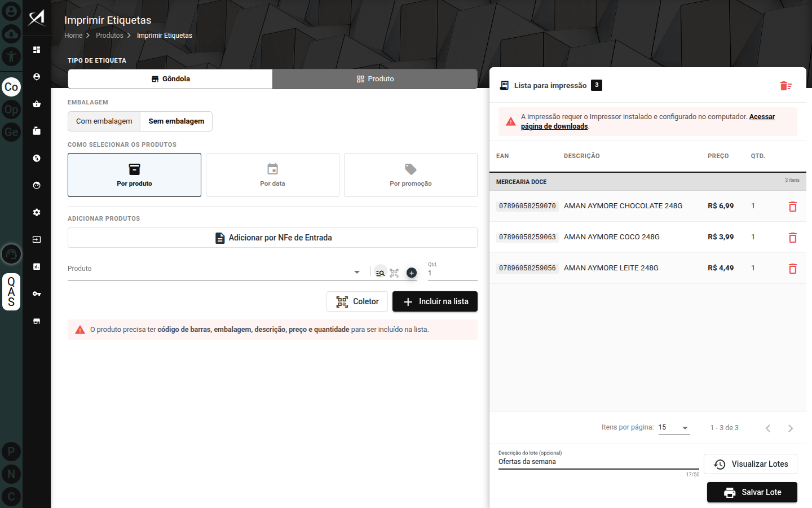Image resolution: width=812 pixels, height=508 pixels.
Task: Open the downloads page link
Action: click(x=647, y=121)
